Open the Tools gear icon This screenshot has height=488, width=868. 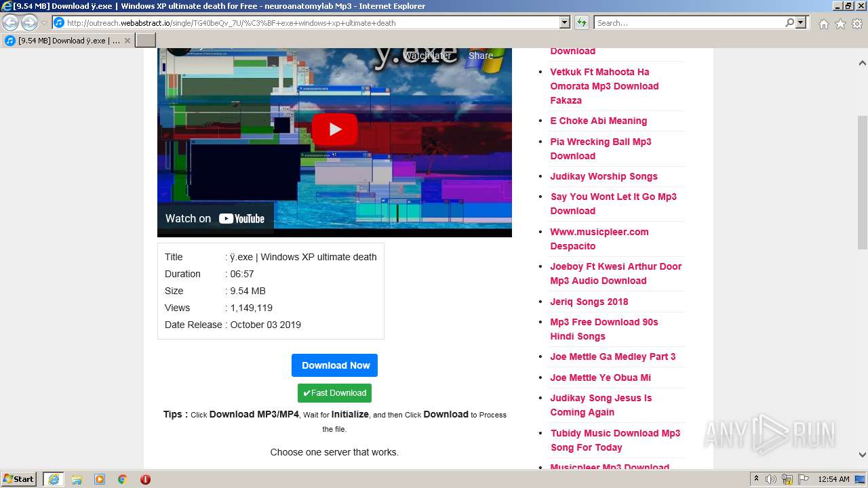(857, 24)
